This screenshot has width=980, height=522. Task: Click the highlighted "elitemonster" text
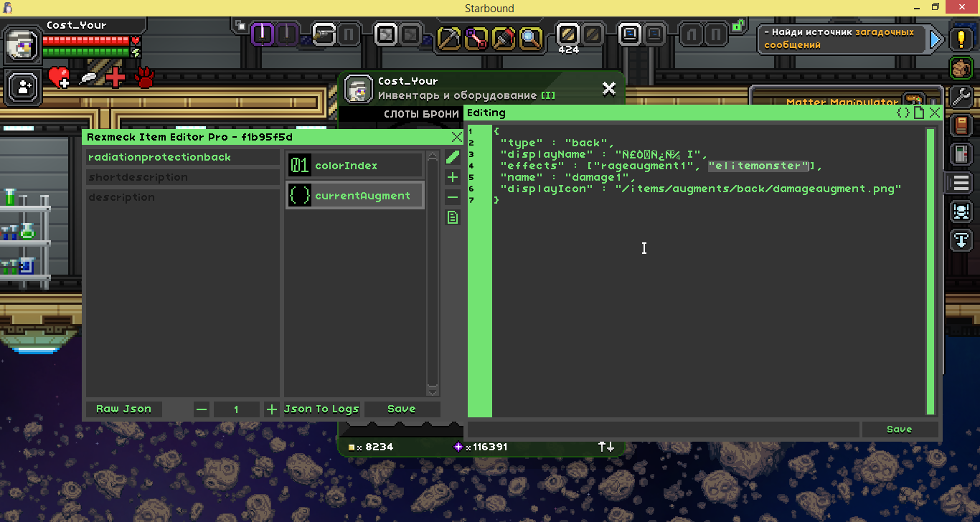758,166
